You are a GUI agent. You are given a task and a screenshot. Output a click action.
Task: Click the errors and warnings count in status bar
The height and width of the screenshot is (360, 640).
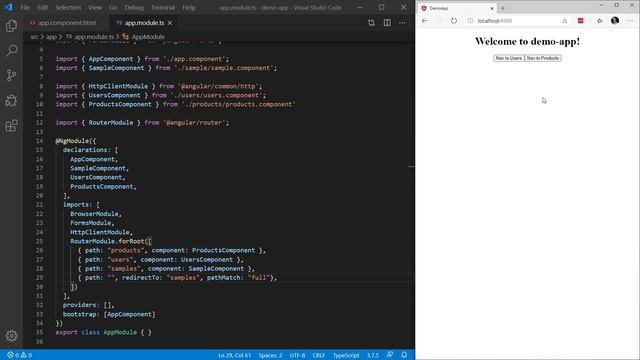20,355
